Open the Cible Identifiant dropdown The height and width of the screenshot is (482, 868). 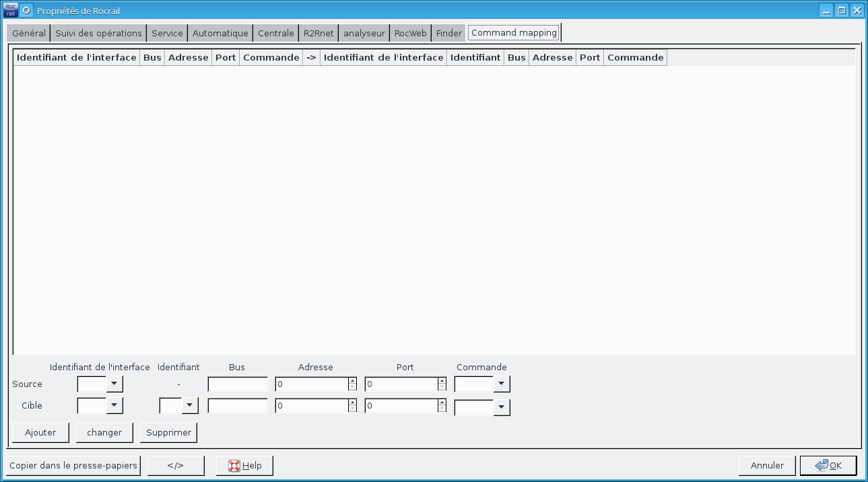point(190,406)
